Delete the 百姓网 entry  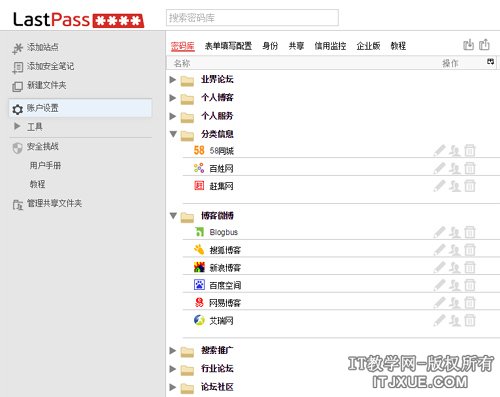(470, 168)
